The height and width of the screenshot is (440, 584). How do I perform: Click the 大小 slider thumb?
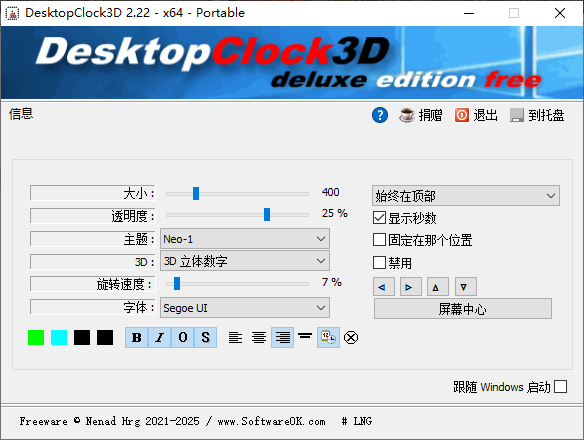point(196,193)
